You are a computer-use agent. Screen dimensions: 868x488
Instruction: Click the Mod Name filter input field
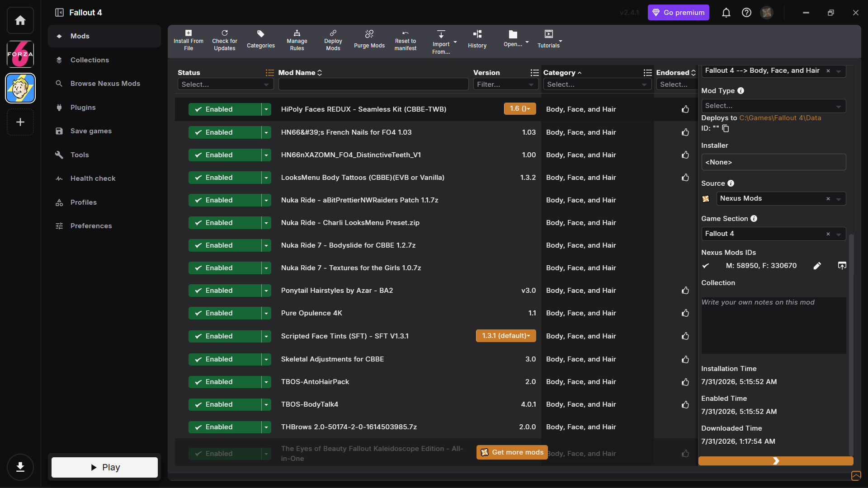click(x=373, y=84)
